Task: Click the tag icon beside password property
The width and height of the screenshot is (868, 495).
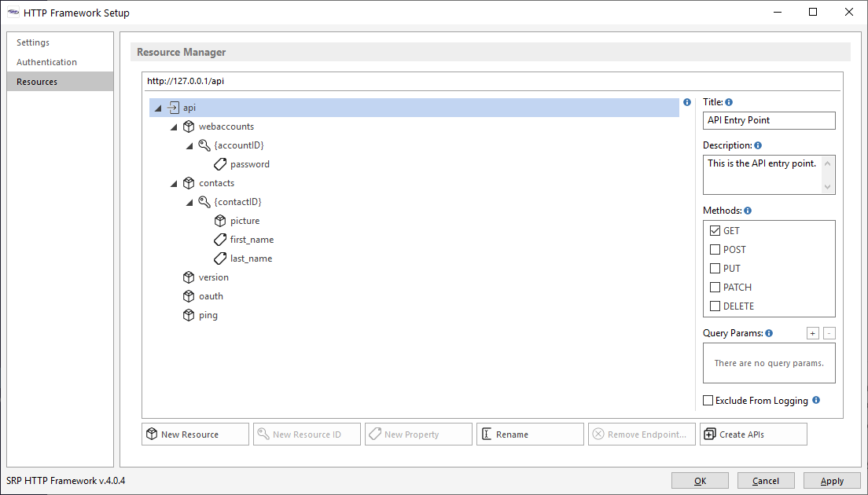Action: (220, 164)
